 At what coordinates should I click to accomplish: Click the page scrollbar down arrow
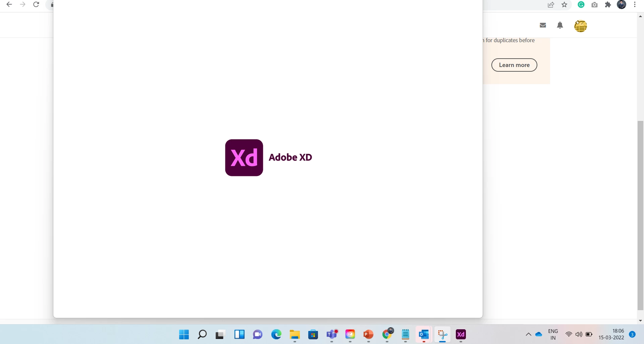pyautogui.click(x=640, y=321)
